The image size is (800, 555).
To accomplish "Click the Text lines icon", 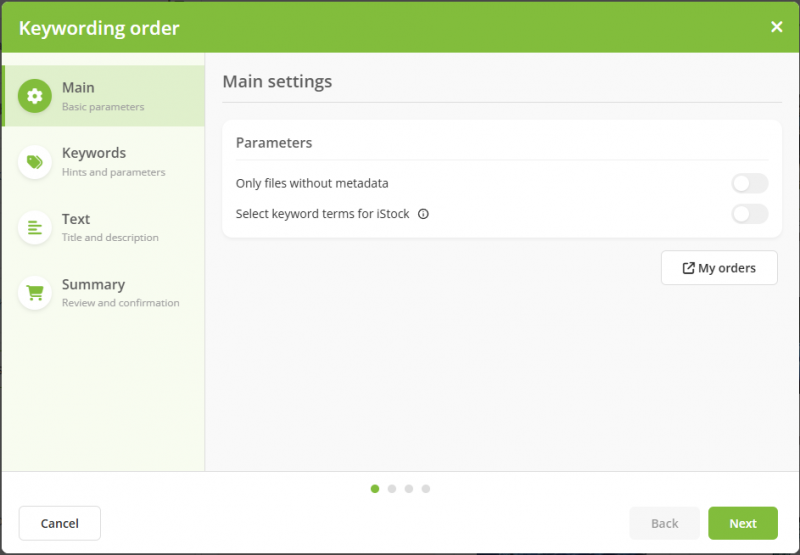I will click(x=35, y=227).
